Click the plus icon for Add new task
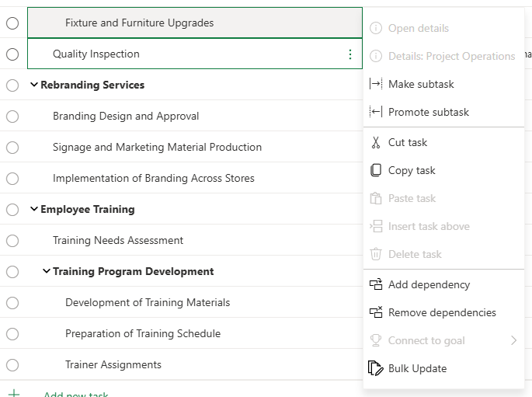Image resolution: width=532 pixels, height=397 pixels. [x=14, y=394]
